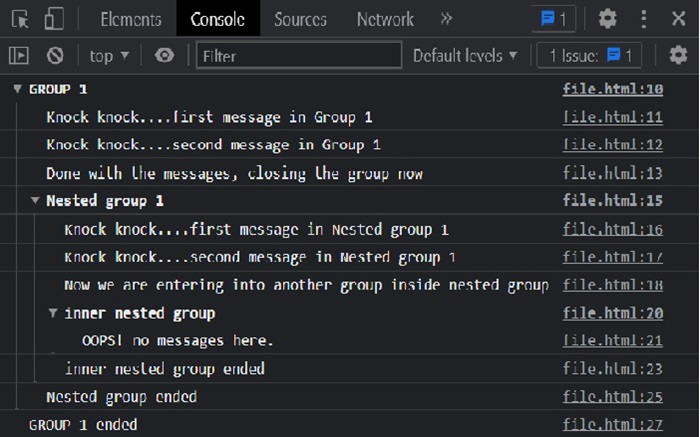Open source link file.html:21
700x437 pixels.
click(612, 341)
